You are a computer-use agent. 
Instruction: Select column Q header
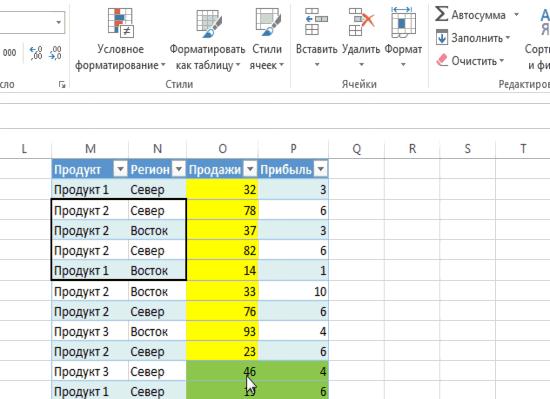coord(356,149)
